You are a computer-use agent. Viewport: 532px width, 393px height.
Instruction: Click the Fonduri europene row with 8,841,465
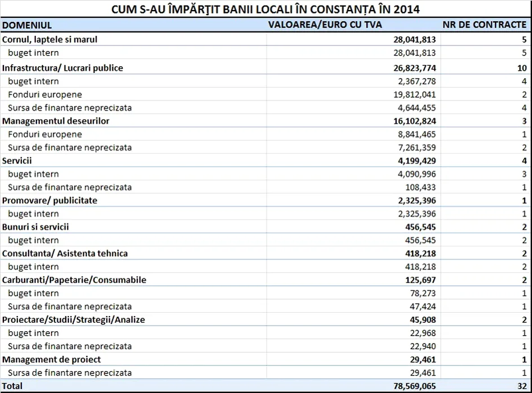[x=45, y=134]
